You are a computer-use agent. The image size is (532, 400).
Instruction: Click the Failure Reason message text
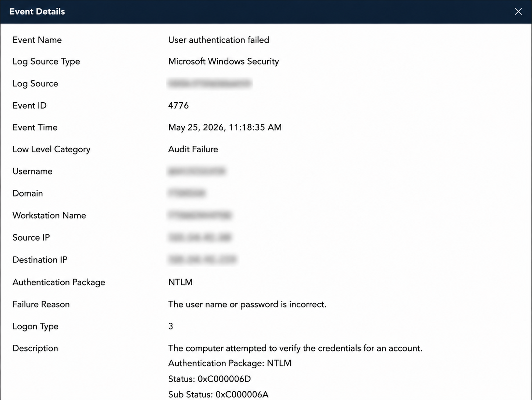(x=247, y=304)
